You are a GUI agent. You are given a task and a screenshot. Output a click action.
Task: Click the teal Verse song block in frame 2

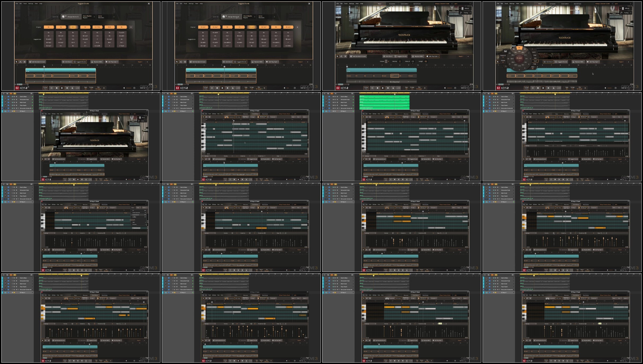(x=221, y=71)
